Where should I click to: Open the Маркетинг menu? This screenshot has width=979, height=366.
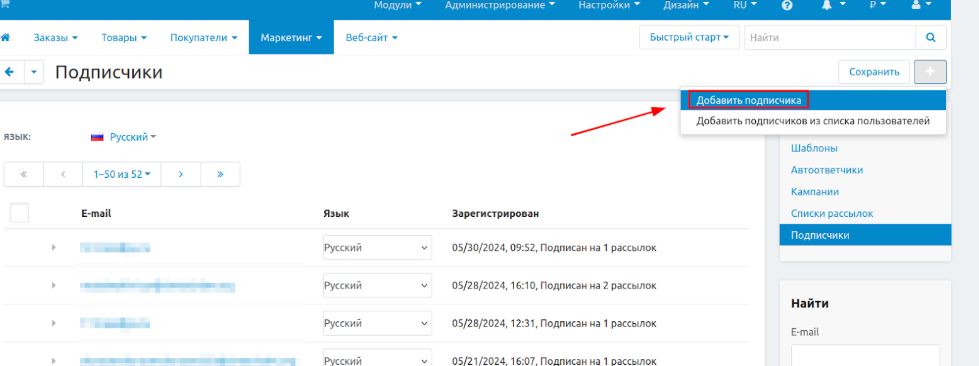click(x=291, y=37)
